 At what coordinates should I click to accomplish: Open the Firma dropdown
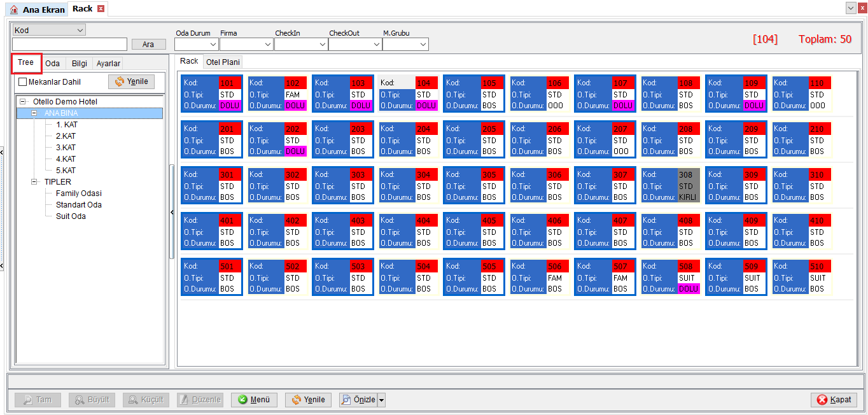267,45
